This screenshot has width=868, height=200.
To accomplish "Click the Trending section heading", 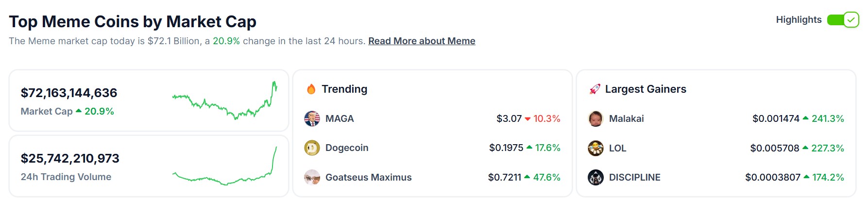I will coord(344,89).
